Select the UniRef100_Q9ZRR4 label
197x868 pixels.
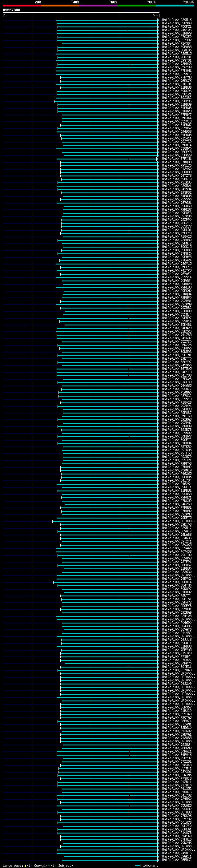click(x=176, y=406)
